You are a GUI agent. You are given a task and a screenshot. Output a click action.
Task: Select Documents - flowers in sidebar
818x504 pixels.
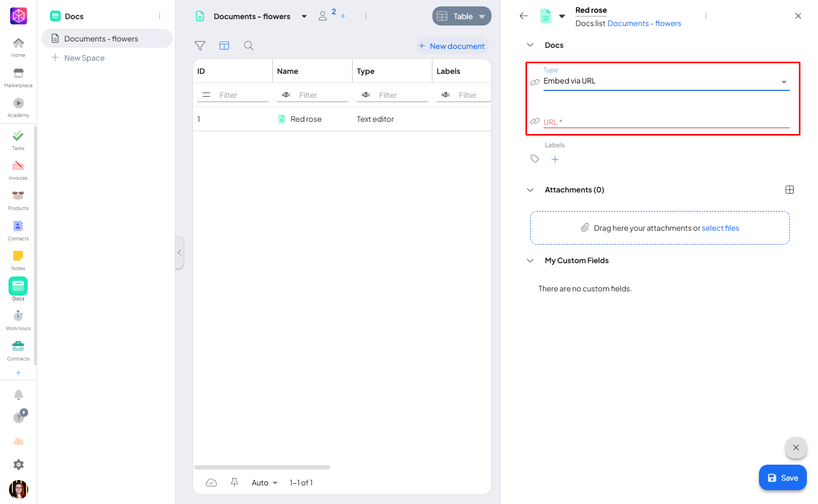coord(101,39)
